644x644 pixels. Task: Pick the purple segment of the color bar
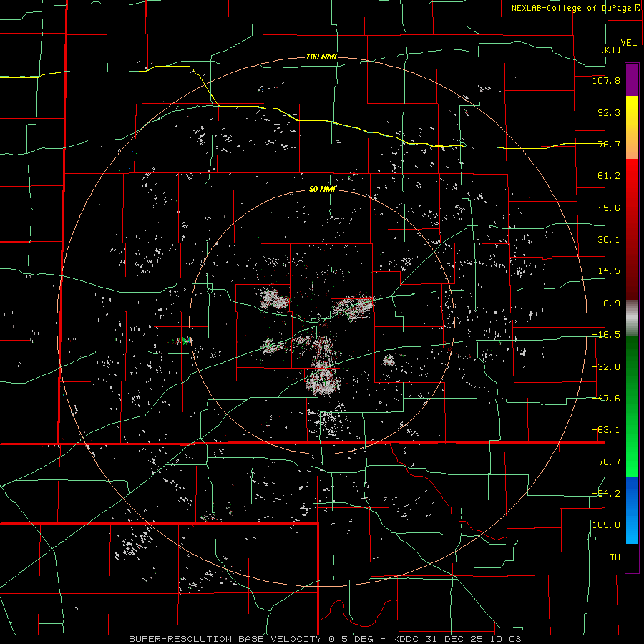[x=632, y=80]
